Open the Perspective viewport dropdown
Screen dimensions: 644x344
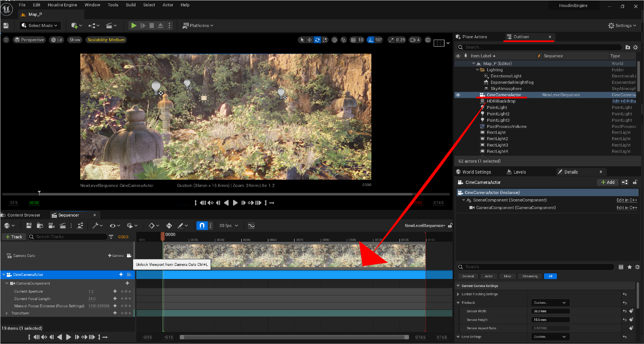pos(29,40)
